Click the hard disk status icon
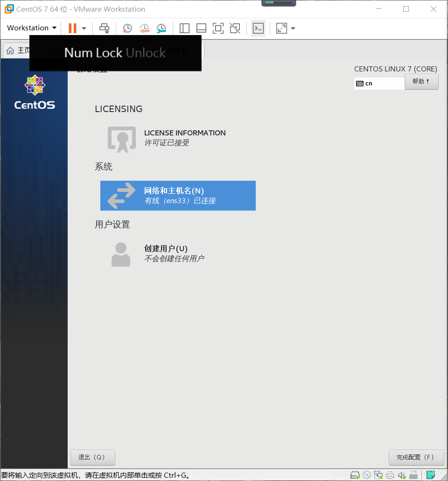This screenshot has height=481, width=448. pyautogui.click(x=355, y=475)
